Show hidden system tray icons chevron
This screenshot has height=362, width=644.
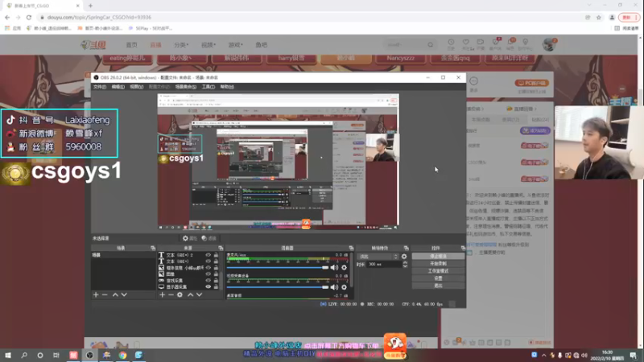[544, 355]
